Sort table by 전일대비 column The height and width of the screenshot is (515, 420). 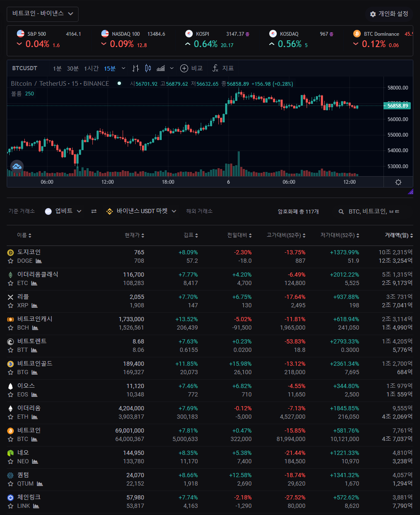[x=239, y=235]
